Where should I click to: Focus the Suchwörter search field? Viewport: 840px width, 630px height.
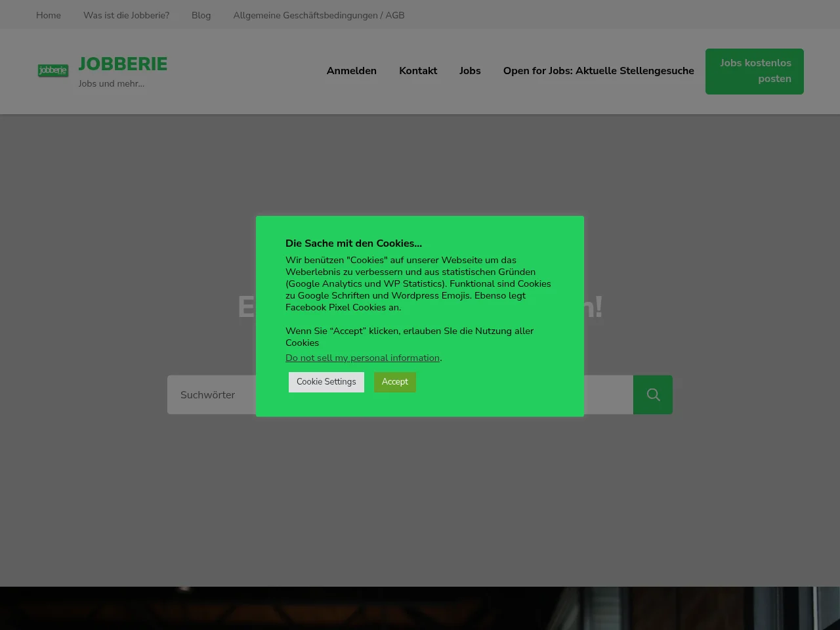(211, 394)
